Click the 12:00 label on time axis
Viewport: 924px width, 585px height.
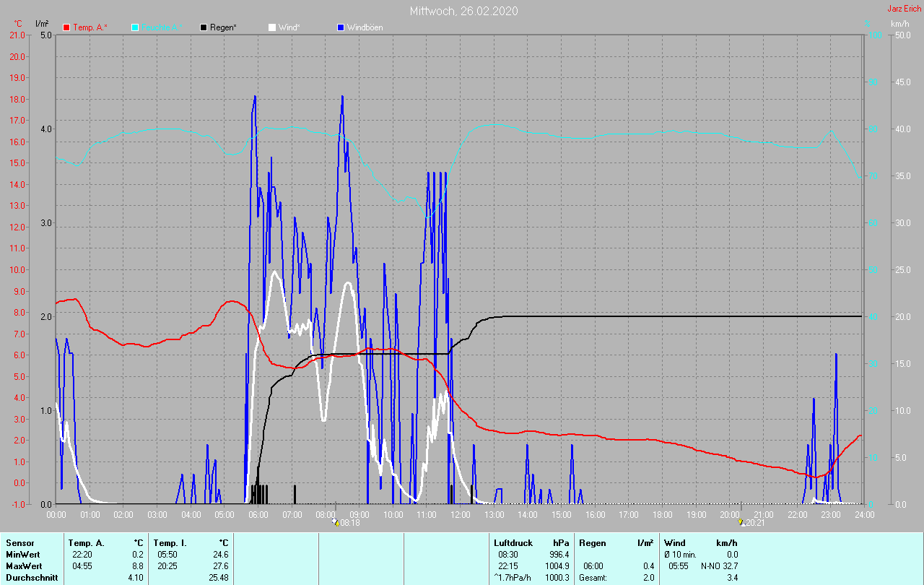pyautogui.click(x=460, y=515)
